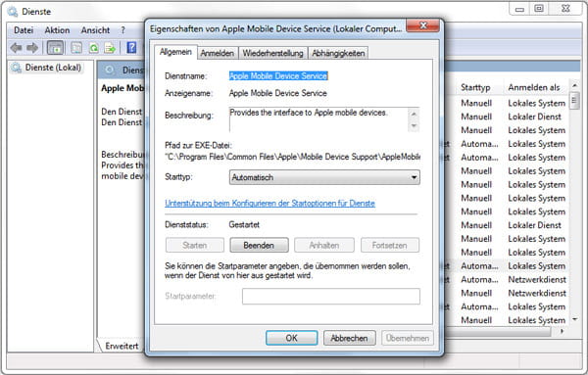This screenshot has width=588, height=375.
Task: Click the blue Help toolbar icon
Action: (x=131, y=48)
